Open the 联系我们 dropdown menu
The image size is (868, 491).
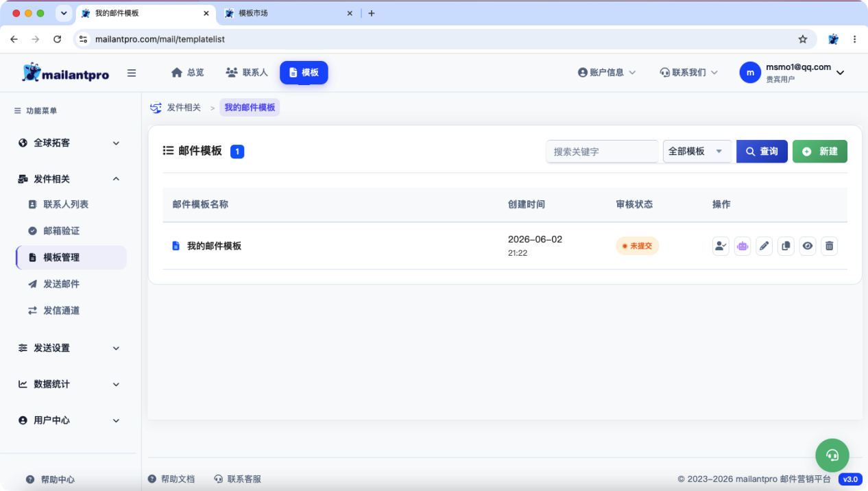tap(689, 73)
